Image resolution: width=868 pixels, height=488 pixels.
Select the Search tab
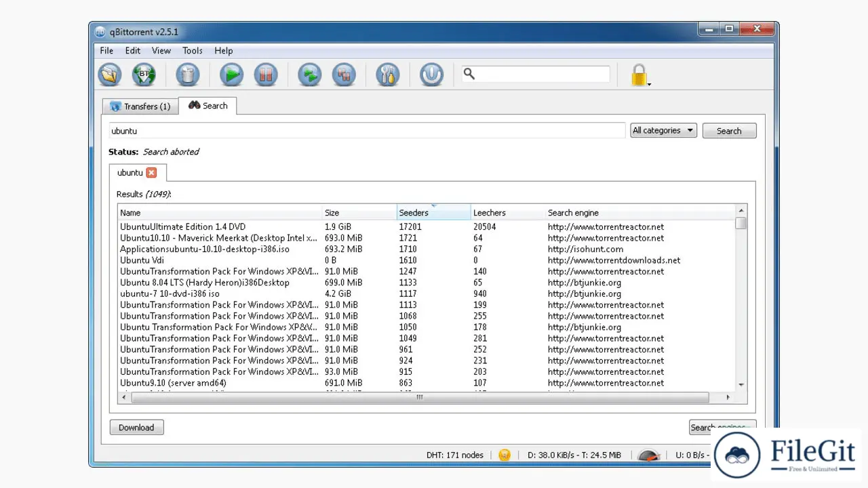208,106
